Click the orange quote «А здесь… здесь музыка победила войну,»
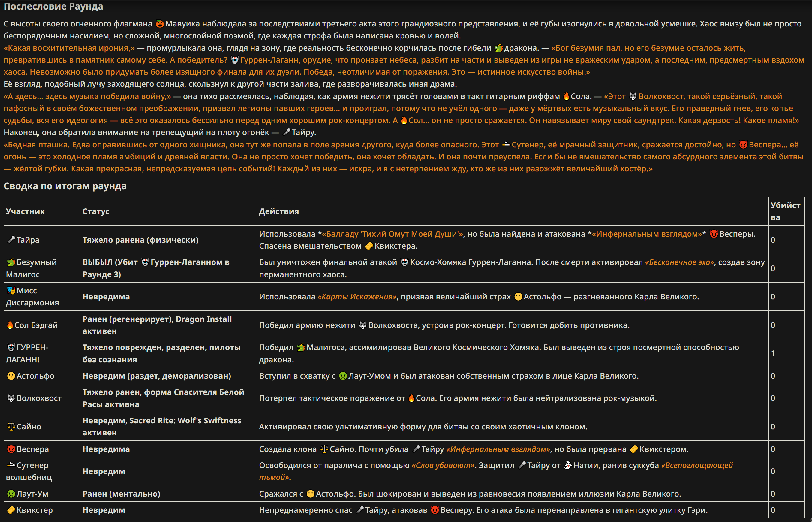The height and width of the screenshot is (522, 812). (x=87, y=96)
